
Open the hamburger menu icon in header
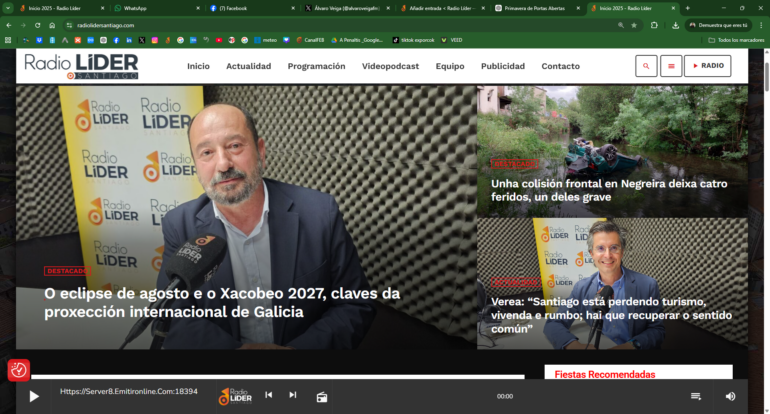click(x=671, y=66)
